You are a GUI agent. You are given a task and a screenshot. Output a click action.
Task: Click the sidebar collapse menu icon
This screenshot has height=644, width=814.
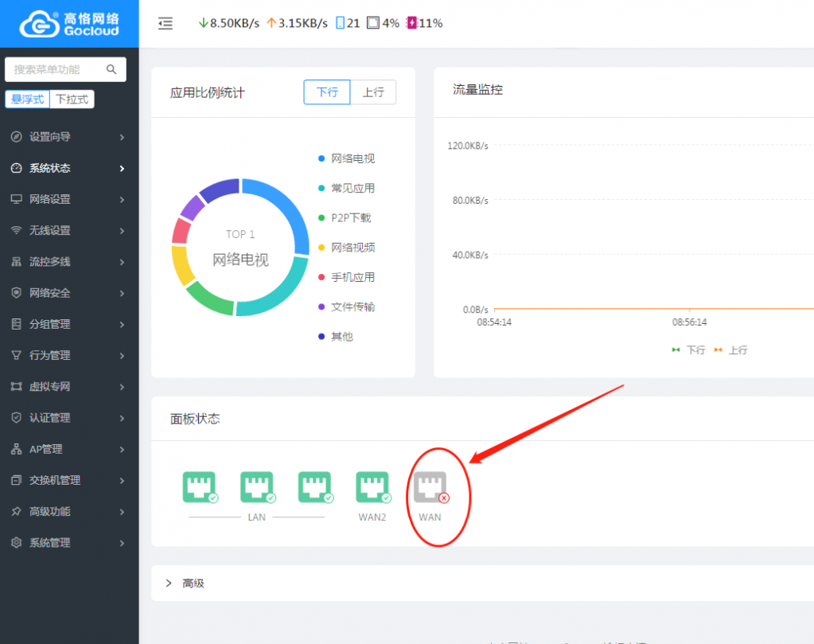pos(166,24)
